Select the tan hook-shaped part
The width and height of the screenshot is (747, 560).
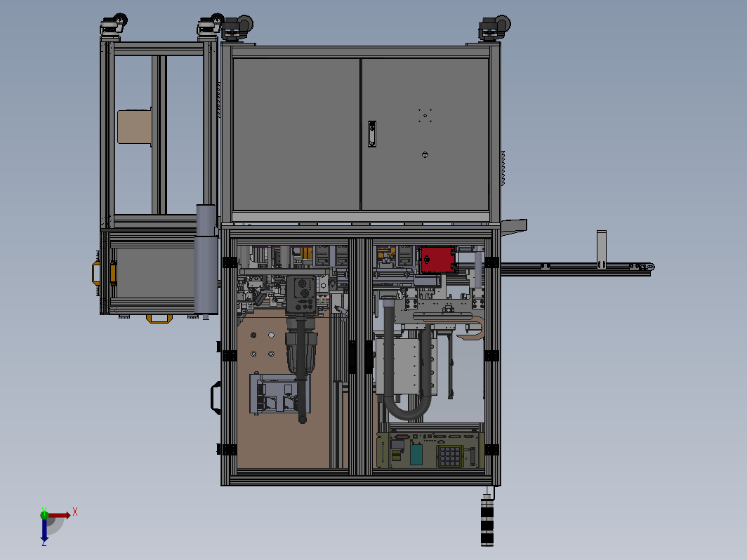tap(473, 329)
